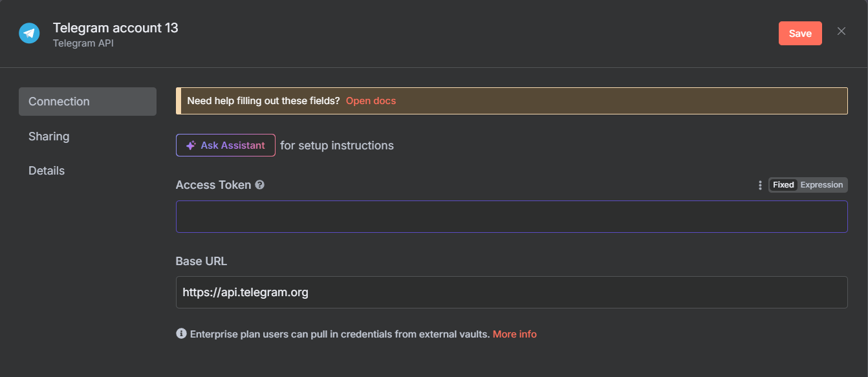Viewport: 868px width, 377px height.
Task: Switch Access Token mode to Expression
Action: [821, 185]
